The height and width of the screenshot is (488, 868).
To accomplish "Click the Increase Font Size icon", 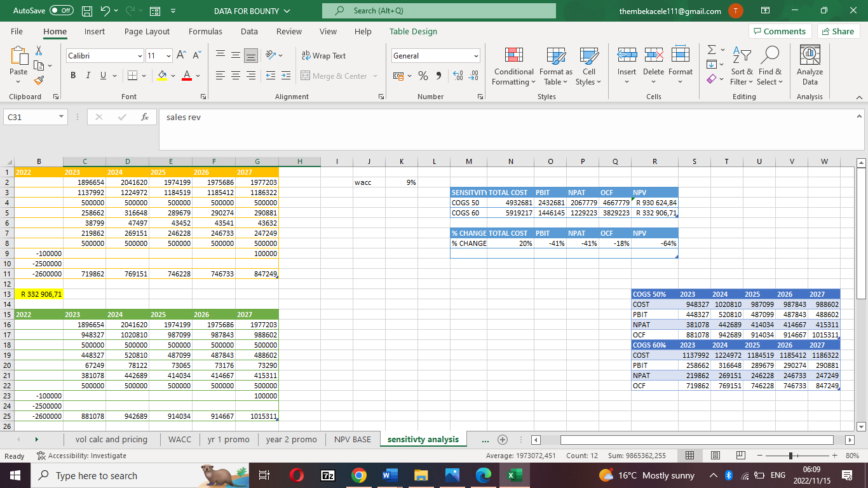I will coord(181,56).
